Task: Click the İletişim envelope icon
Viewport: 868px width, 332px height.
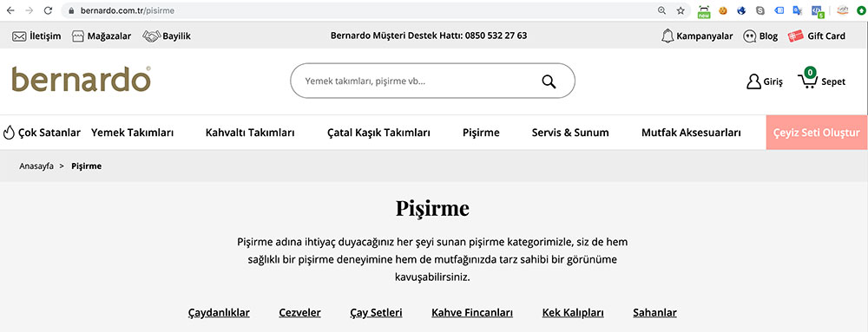Action: click(x=19, y=36)
